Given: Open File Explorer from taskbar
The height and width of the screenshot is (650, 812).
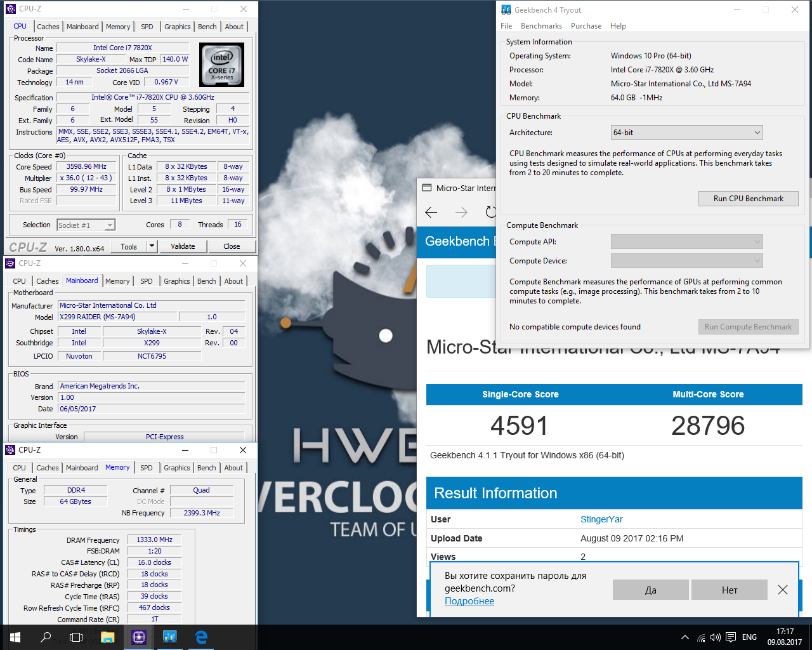Looking at the screenshot, I should pyautogui.click(x=107, y=637).
